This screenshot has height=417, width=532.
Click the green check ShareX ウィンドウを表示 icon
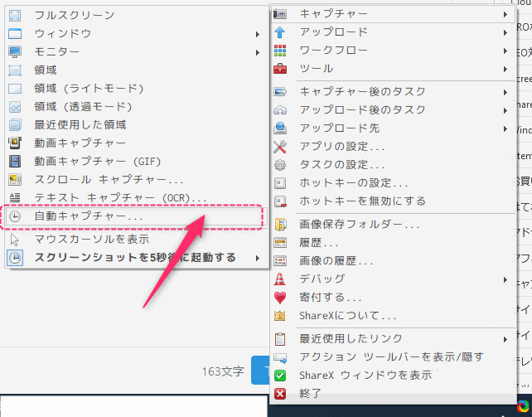[x=280, y=376]
